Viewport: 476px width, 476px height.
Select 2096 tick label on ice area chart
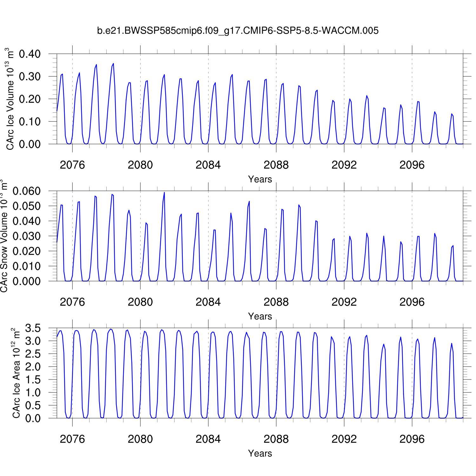tap(412, 439)
